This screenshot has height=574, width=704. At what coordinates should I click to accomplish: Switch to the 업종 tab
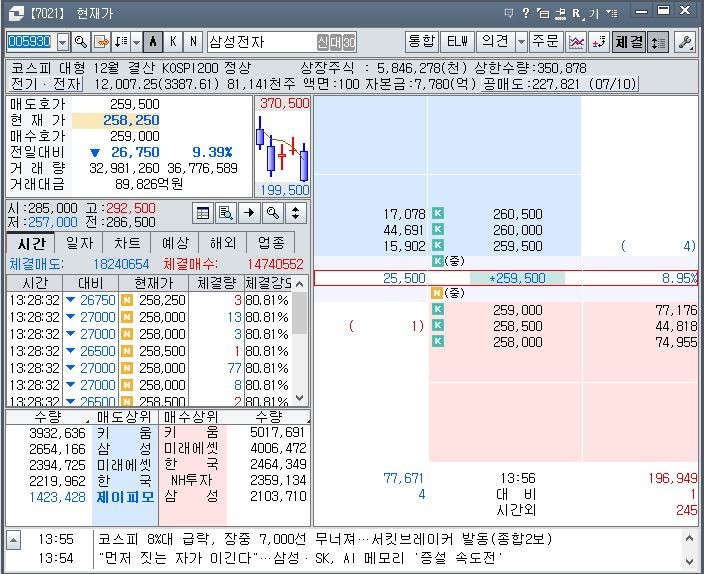tap(271, 243)
